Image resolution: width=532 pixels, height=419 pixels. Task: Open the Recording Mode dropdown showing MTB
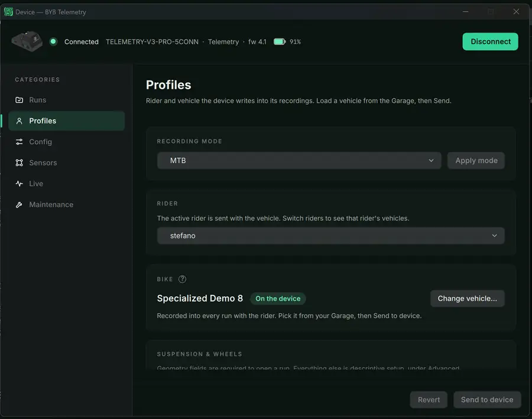(x=299, y=161)
